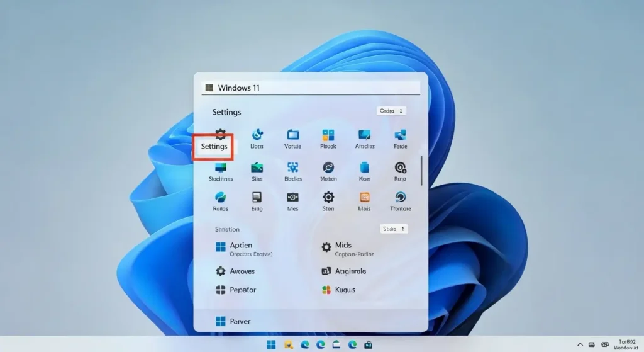Open the Atnginrole entry
The image size is (644, 352).
pyautogui.click(x=344, y=271)
